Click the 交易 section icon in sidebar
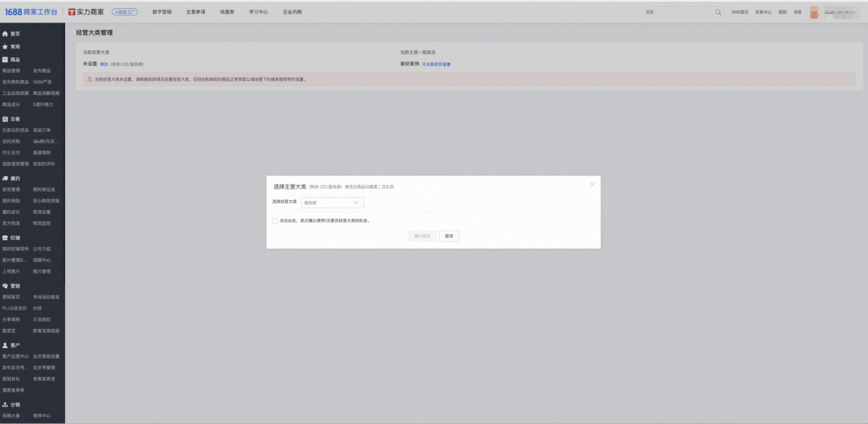Image resolution: width=868 pixels, height=424 pixels. coord(5,119)
